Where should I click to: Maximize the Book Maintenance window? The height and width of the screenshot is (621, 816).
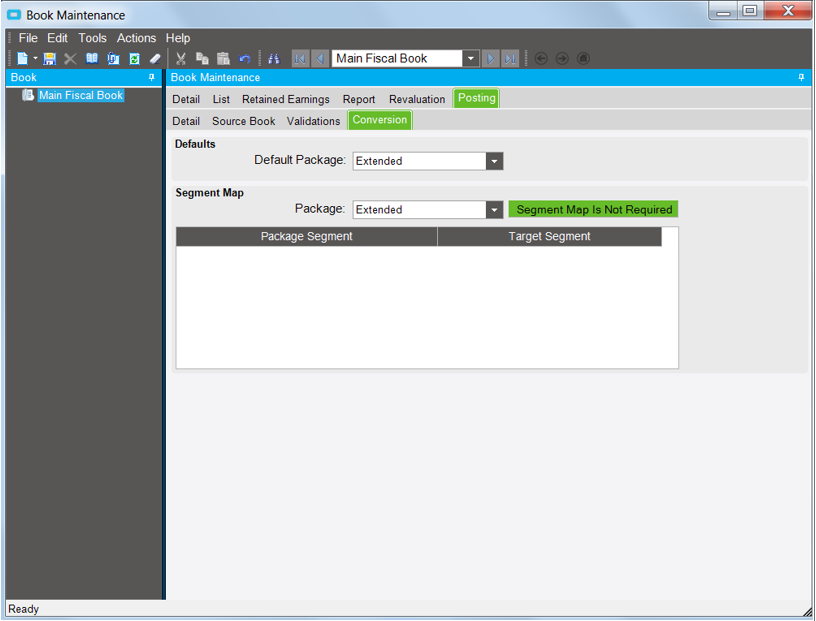pyautogui.click(x=750, y=10)
